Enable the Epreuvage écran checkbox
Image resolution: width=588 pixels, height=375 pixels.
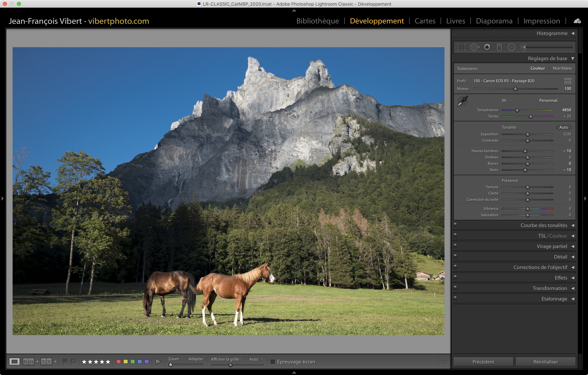[x=272, y=362]
